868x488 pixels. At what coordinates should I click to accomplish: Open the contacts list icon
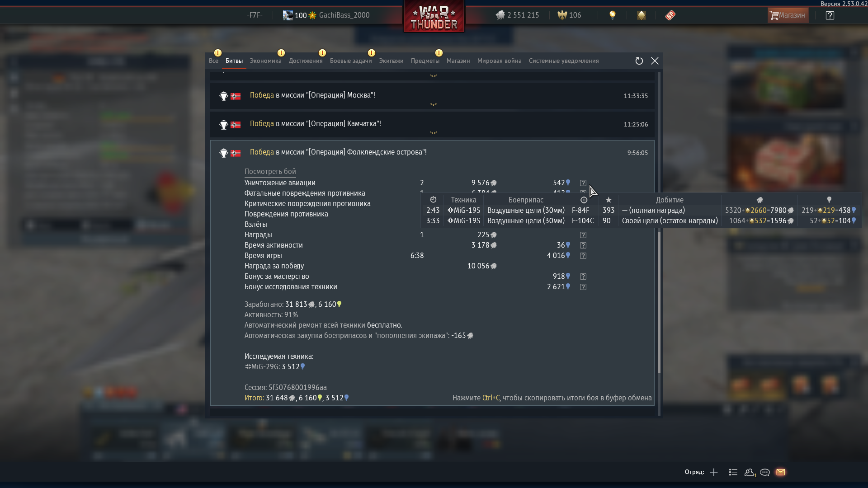733,472
